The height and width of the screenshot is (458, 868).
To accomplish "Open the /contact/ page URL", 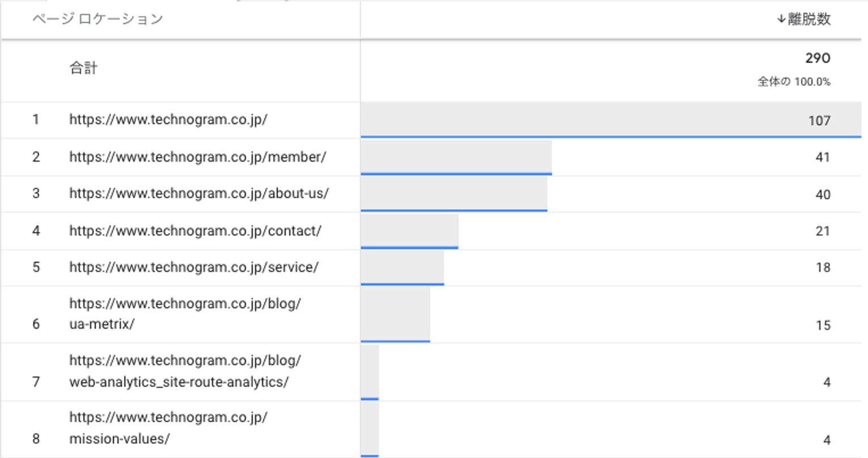I will 195,231.
